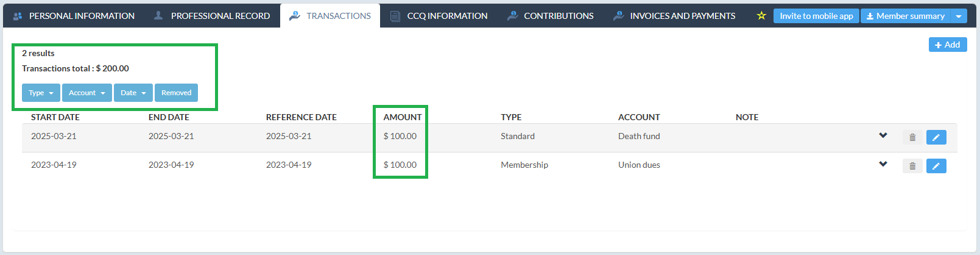Delete the Death fund transaction via trash icon
The image size is (980, 255).
coord(912,137)
